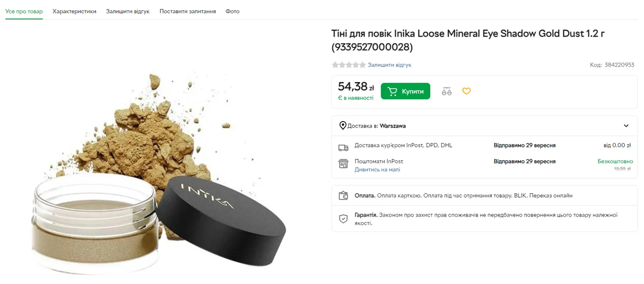The width and height of the screenshot is (644, 284).
Task: Open the Фото tab
Action: [x=232, y=11]
